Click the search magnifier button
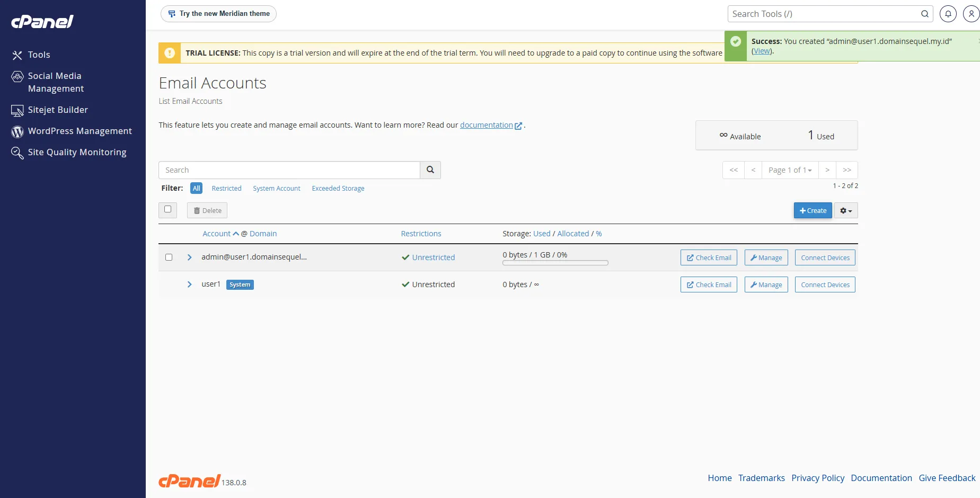 tap(430, 170)
